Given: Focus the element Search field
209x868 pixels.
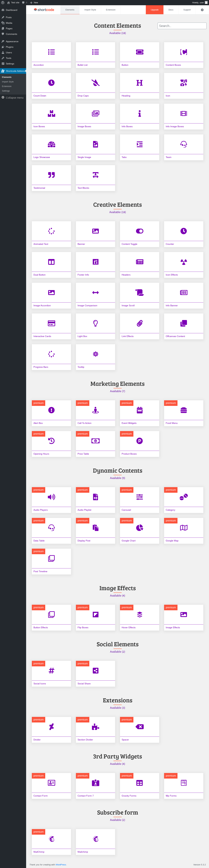Looking at the screenshot, I should coord(182,26).
